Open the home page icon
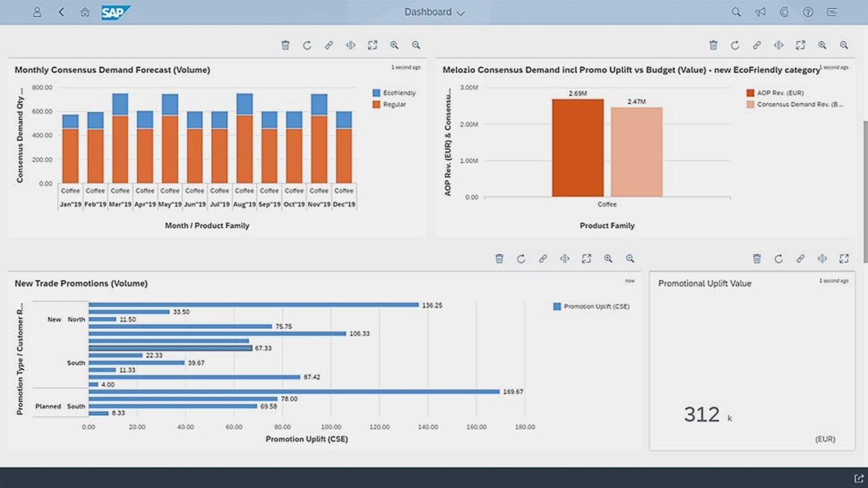 point(85,12)
